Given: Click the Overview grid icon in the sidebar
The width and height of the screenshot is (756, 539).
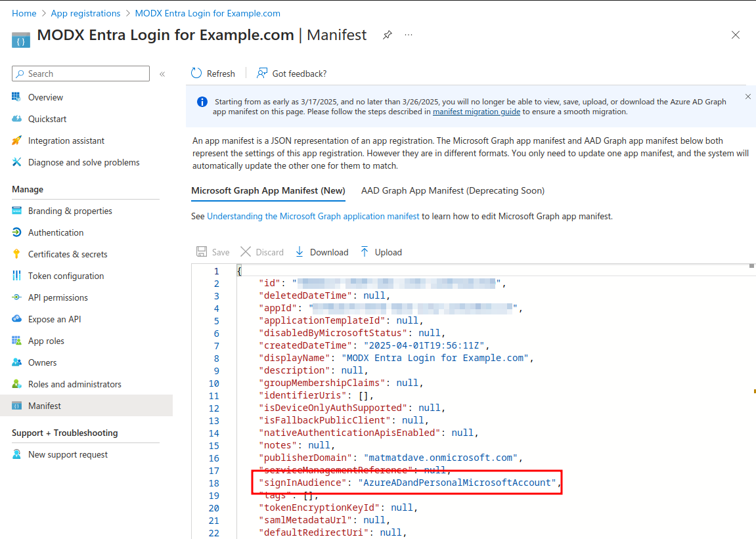Looking at the screenshot, I should pos(16,97).
